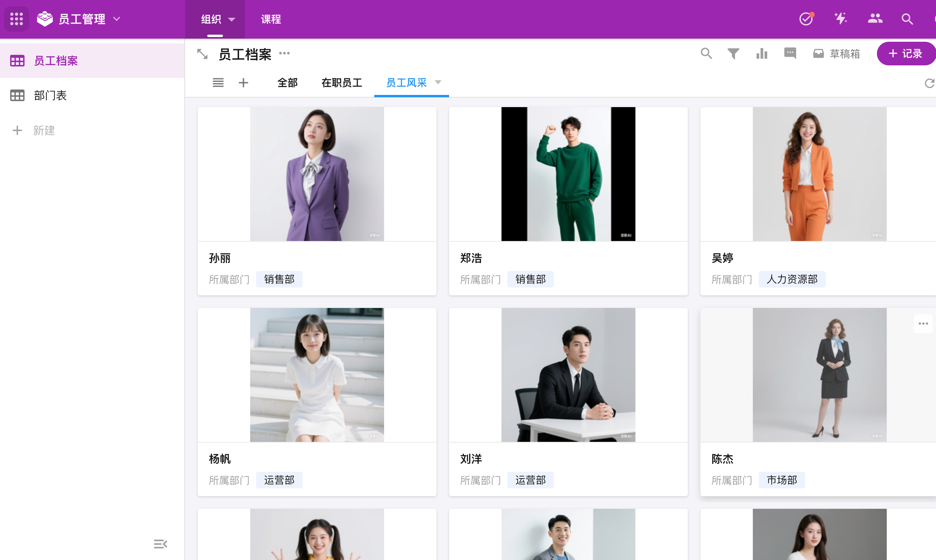Click the name 吴婷

722,258
